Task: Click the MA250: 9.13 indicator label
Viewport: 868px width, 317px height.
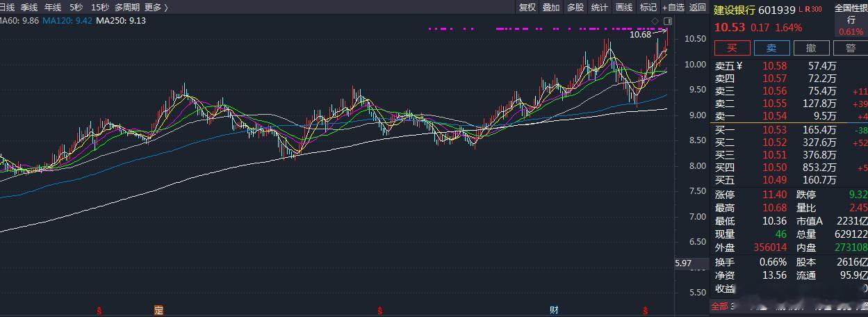Action: (120, 21)
